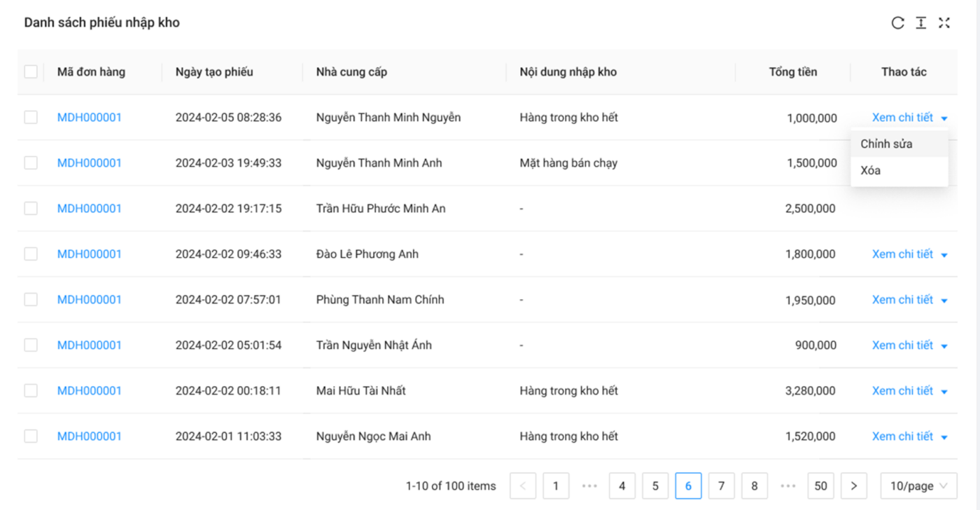Click the Danh sách phiếu nhập kho title

click(x=102, y=22)
